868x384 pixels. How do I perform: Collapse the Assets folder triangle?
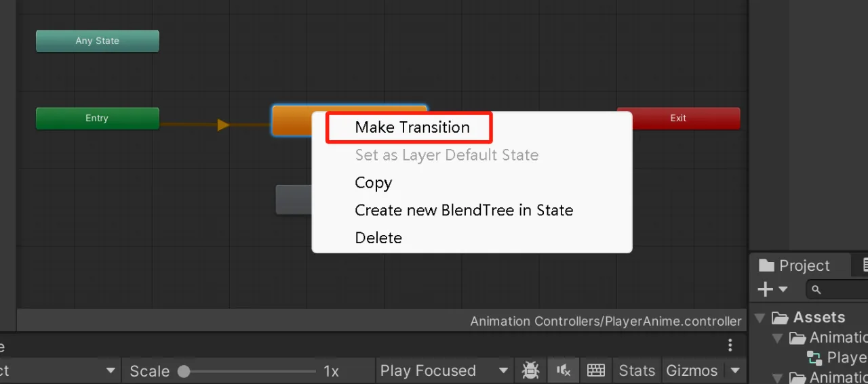[760, 318]
